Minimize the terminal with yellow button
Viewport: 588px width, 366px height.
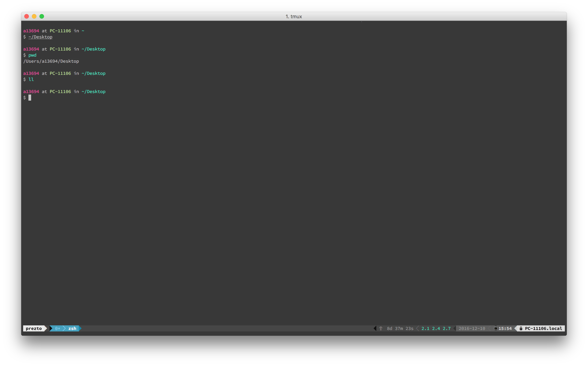(x=34, y=16)
